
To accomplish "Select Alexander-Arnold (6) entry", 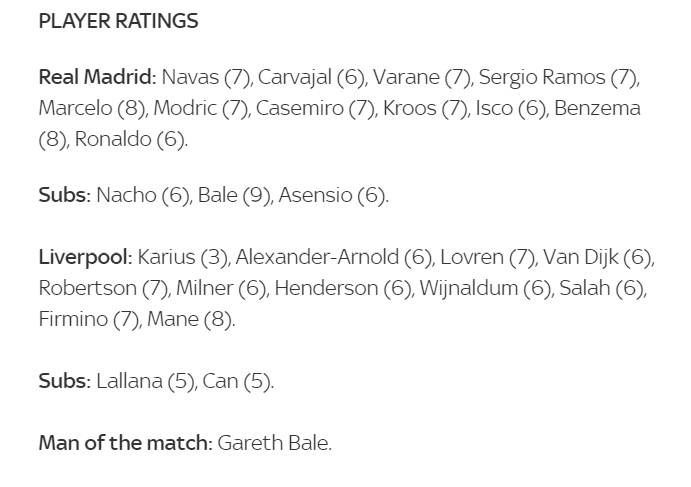I will tap(334, 257).
